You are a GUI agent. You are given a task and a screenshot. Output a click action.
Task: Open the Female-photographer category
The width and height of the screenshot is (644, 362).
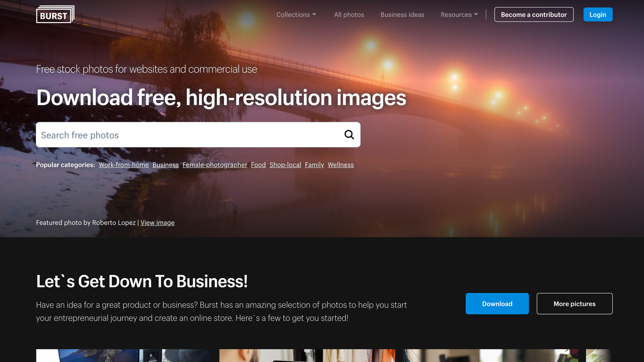pos(215,165)
